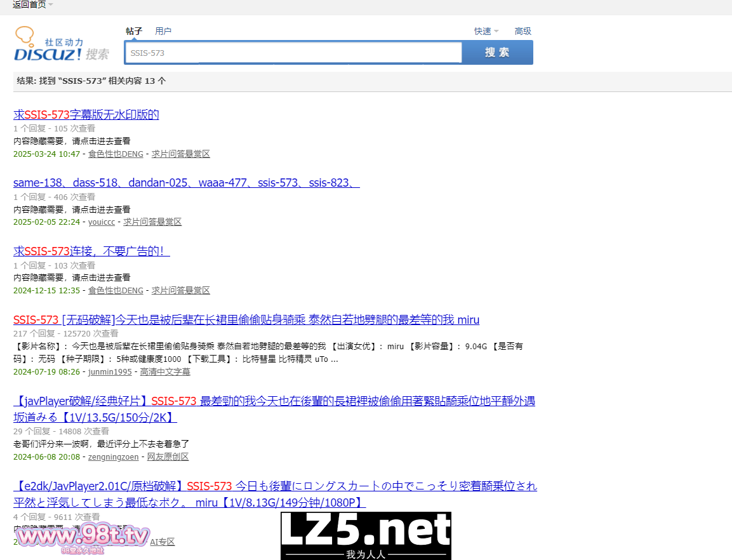Image resolution: width=732 pixels, height=560 pixels.
Task: Go to the AI专区 forum section
Action: 162,542
